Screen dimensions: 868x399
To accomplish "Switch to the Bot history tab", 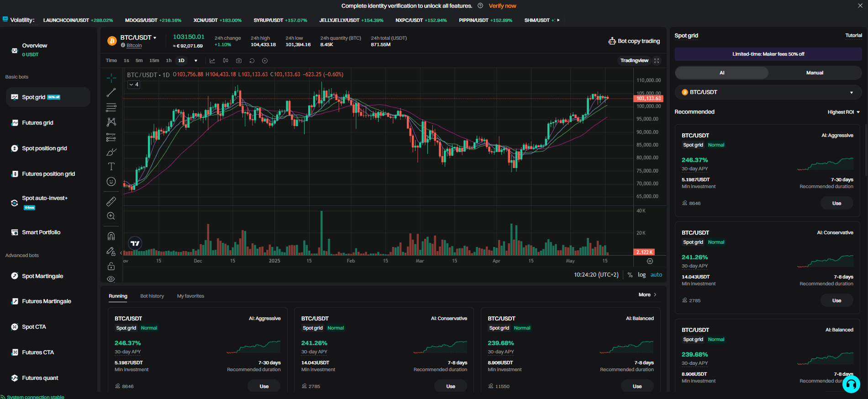I will click(x=152, y=296).
